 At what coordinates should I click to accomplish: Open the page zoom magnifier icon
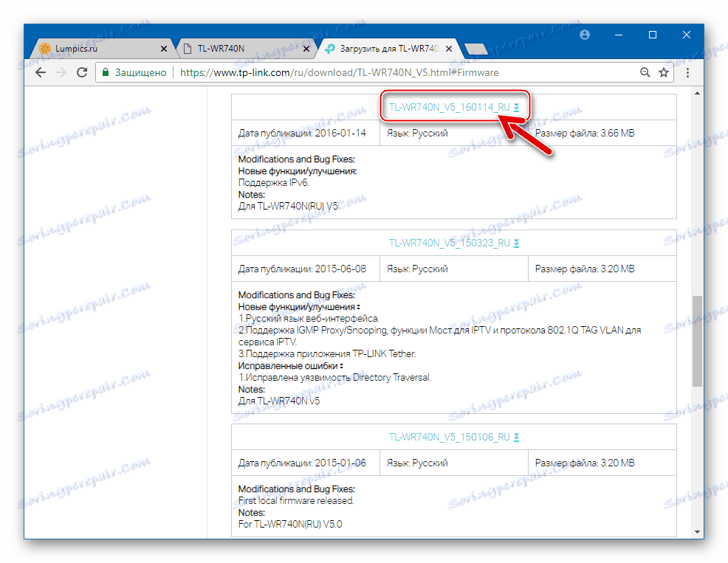pyautogui.click(x=645, y=72)
